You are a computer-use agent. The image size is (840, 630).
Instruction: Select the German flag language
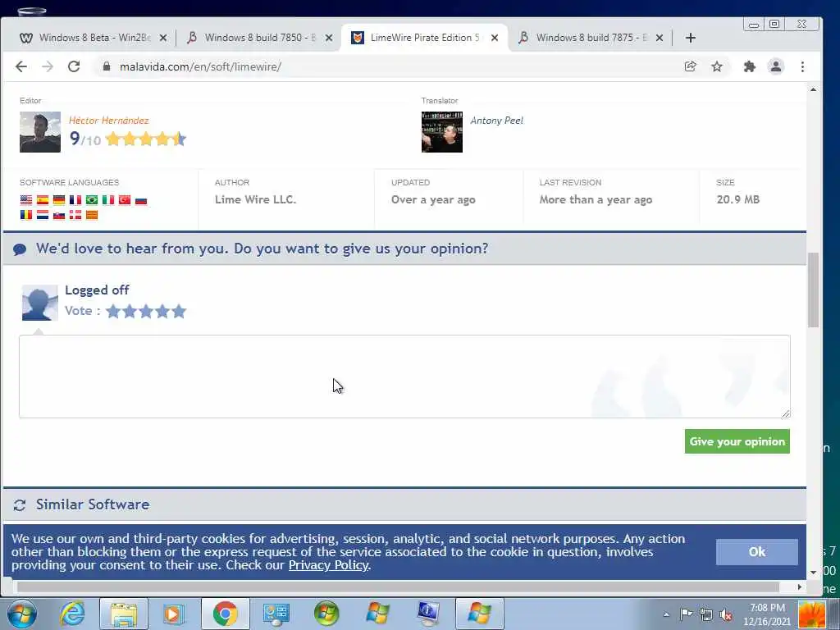tap(59, 200)
